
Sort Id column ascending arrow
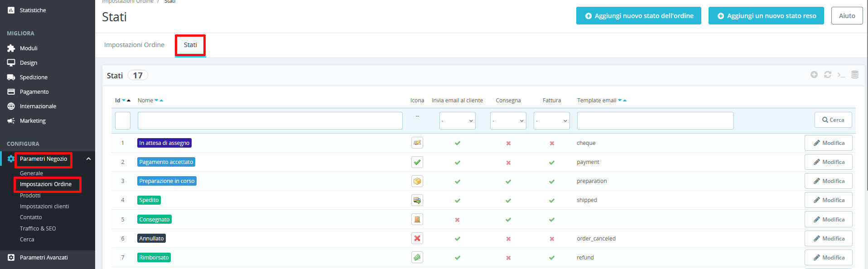pos(129,101)
